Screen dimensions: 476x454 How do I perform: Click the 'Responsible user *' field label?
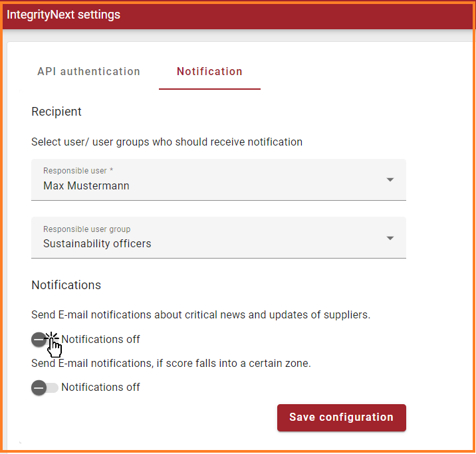tap(78, 171)
